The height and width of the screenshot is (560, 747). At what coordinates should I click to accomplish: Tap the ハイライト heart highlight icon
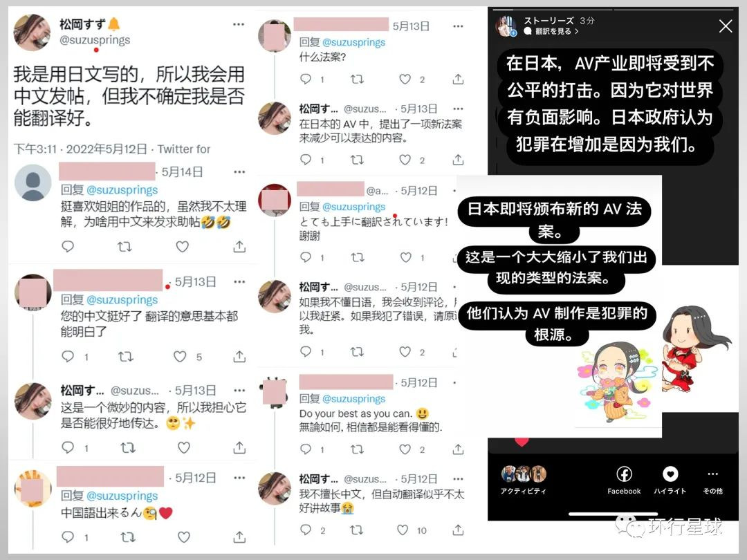click(670, 474)
